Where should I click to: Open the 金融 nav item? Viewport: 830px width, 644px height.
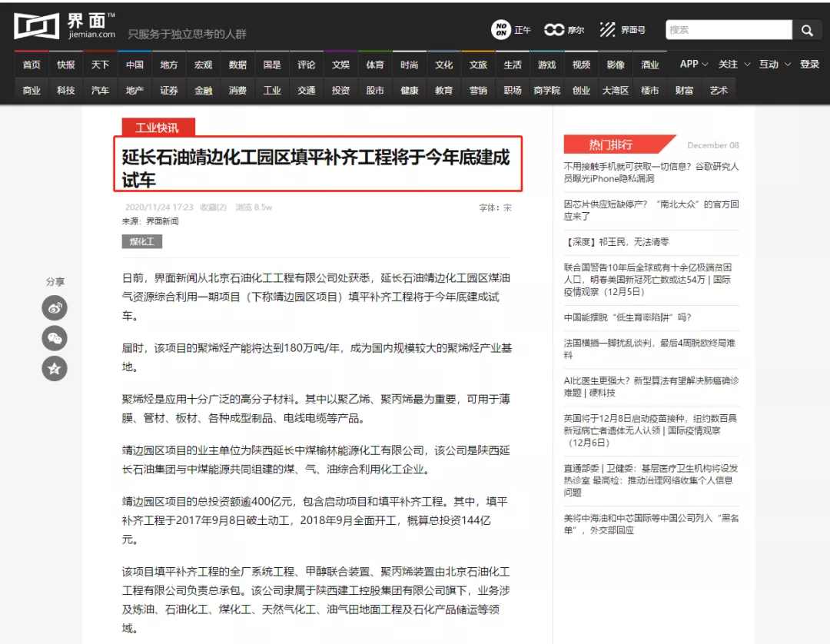[203, 91]
